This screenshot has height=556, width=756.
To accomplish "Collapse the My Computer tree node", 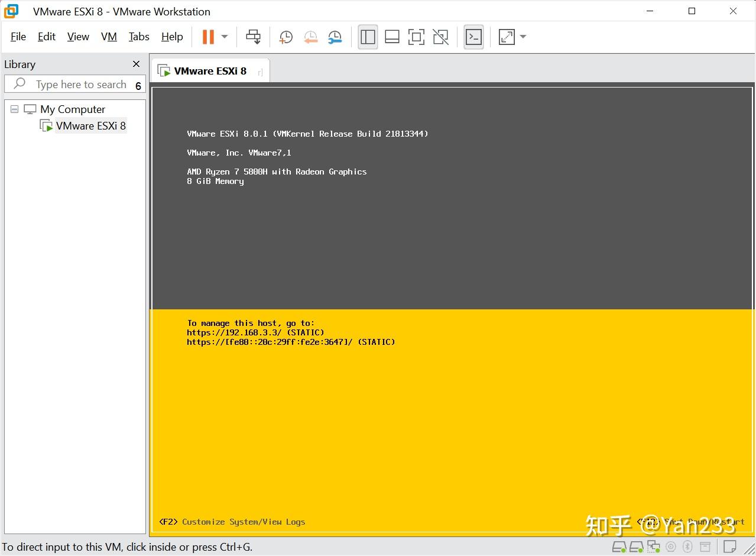I will pyautogui.click(x=14, y=109).
